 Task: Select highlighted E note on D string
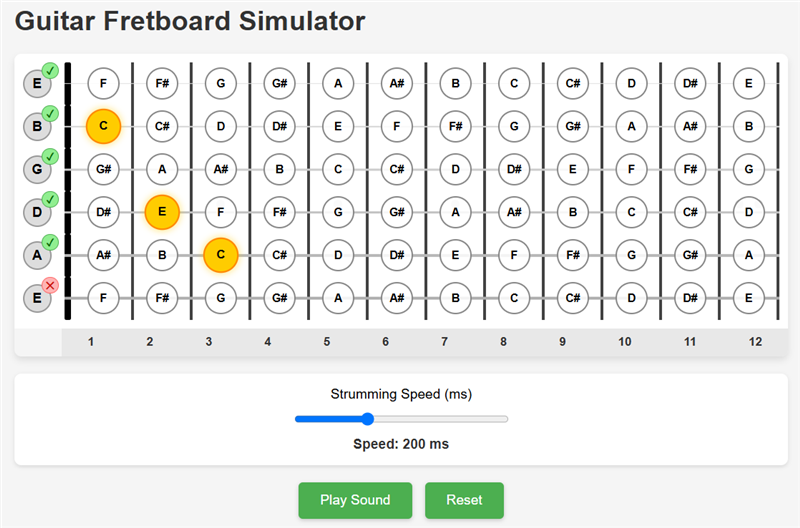162,212
